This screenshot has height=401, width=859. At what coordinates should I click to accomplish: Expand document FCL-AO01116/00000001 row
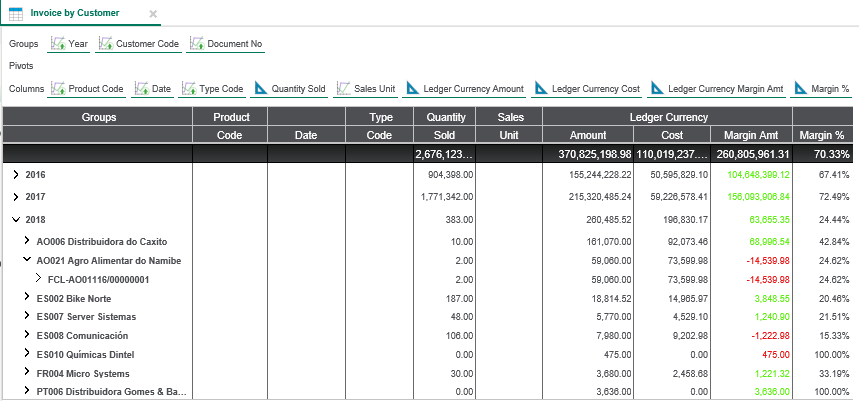point(38,279)
